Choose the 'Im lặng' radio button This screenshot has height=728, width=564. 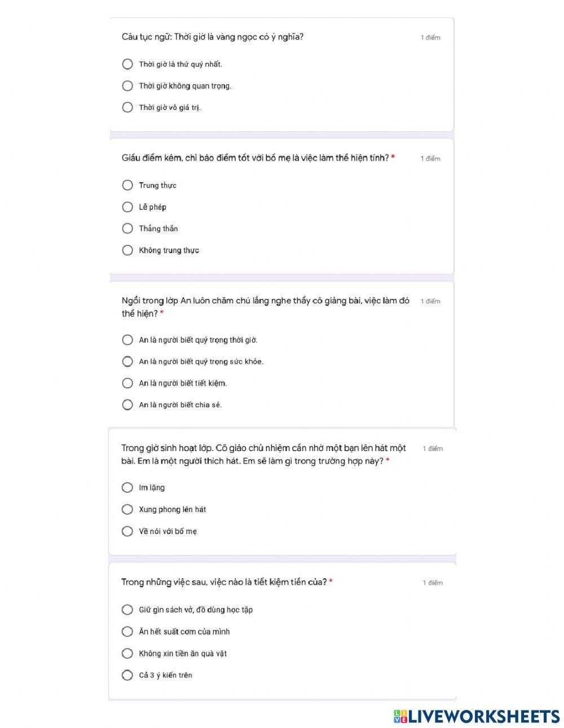pos(127,487)
